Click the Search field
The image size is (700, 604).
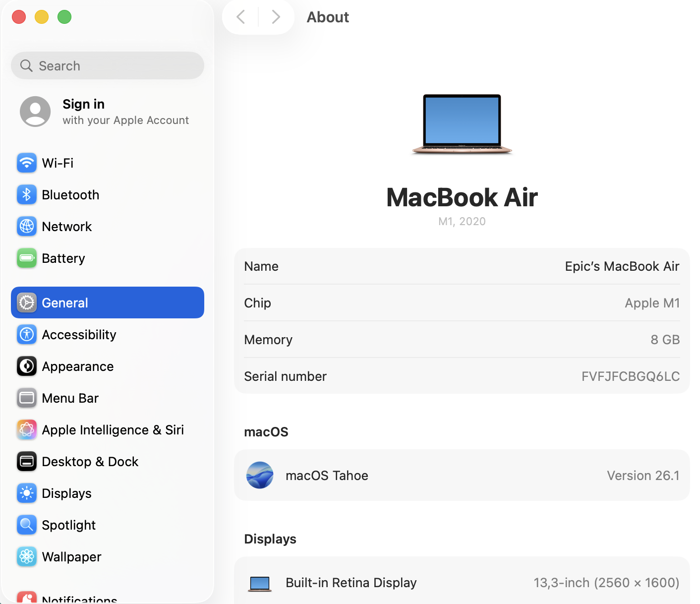(108, 65)
